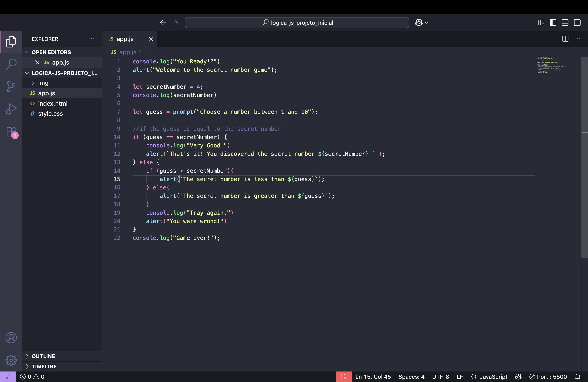Click app.js in the breadcrumb
The height and width of the screenshot is (382, 588).
128,52
